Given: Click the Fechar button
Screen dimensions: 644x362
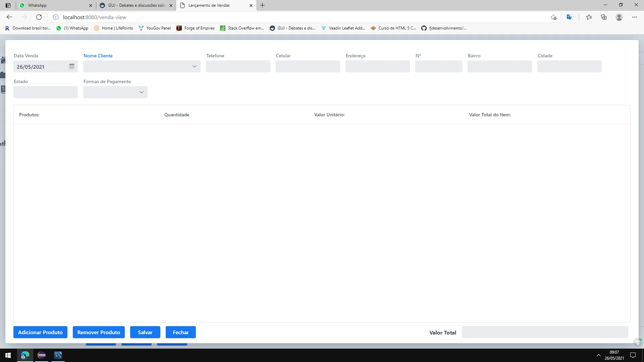Looking at the screenshot, I should tap(180, 332).
